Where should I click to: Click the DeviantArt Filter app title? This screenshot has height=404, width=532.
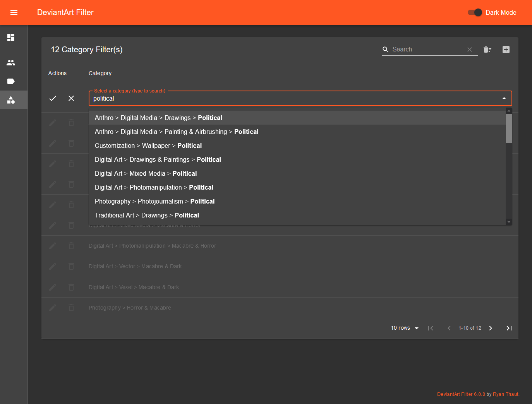[x=65, y=12]
